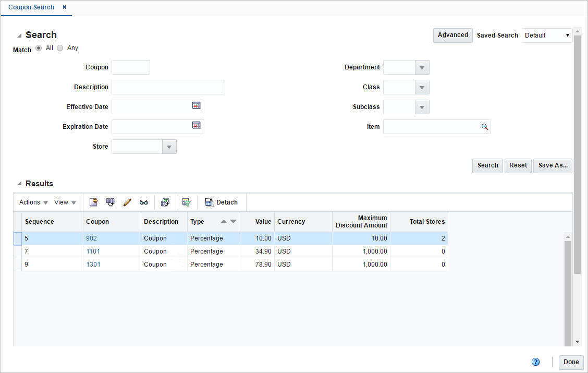Click the Value column header
Viewport: 588px width, 373px height.
[257, 222]
